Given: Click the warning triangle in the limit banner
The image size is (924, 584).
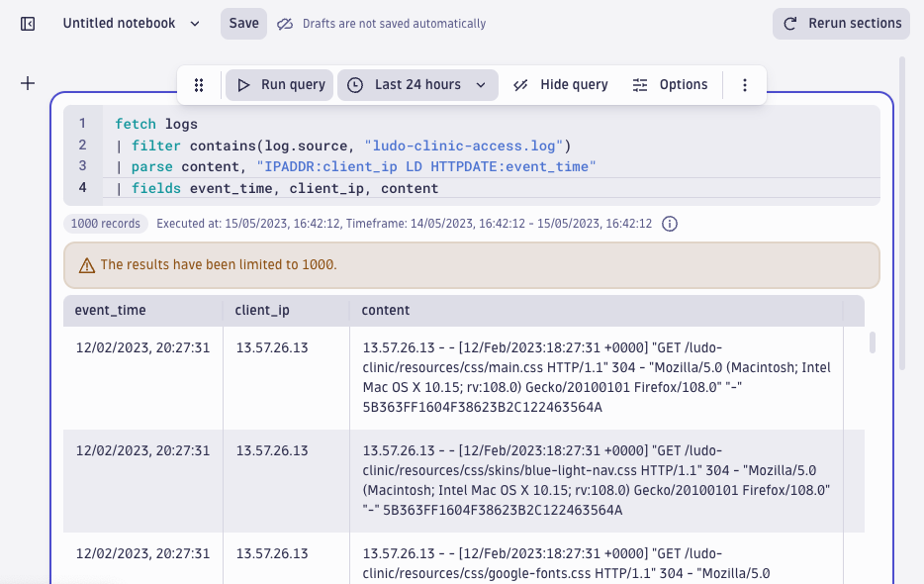Looking at the screenshot, I should [x=85, y=266].
